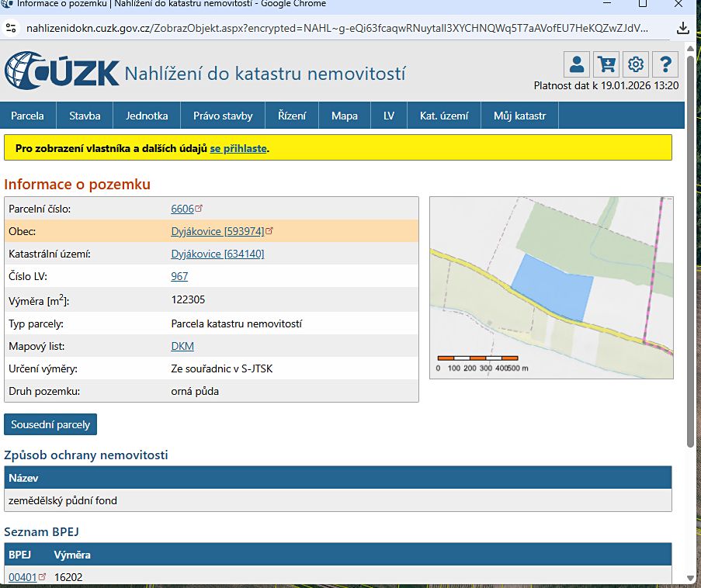Image resolution: width=701 pixels, height=588 pixels.
Task: Open site information icon beside the URL
Action: point(11,28)
